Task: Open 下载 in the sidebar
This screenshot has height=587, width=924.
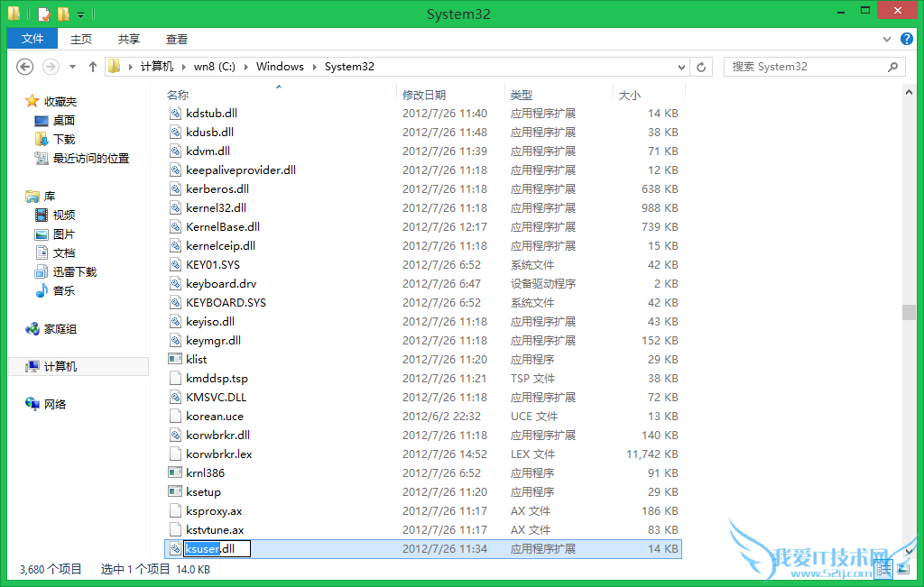Action: [64, 140]
